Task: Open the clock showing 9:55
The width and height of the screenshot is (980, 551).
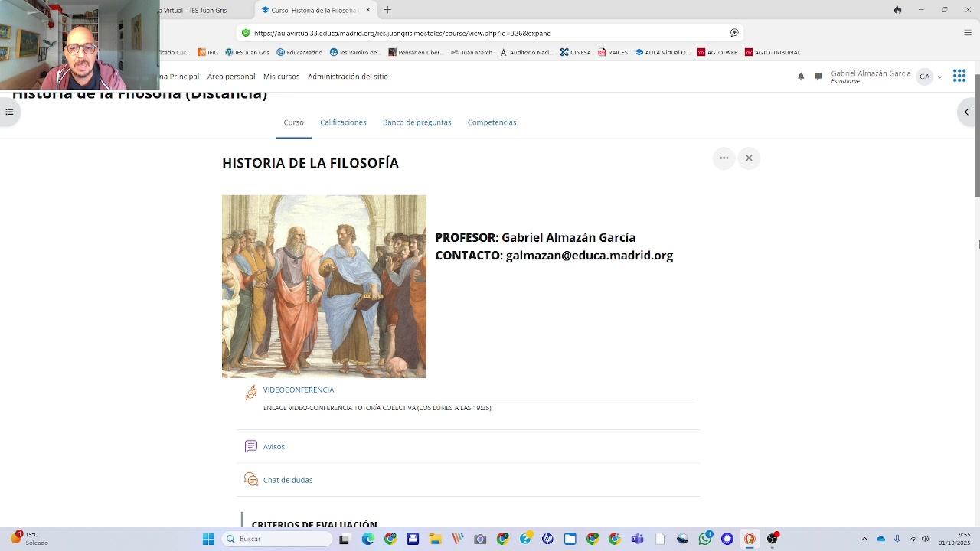Action: point(954,539)
